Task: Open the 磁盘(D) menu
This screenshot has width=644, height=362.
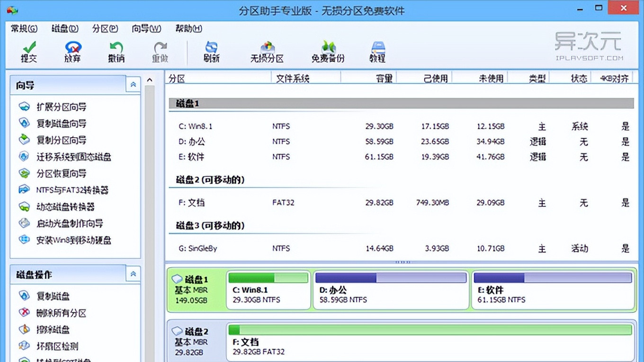Action: click(x=64, y=28)
